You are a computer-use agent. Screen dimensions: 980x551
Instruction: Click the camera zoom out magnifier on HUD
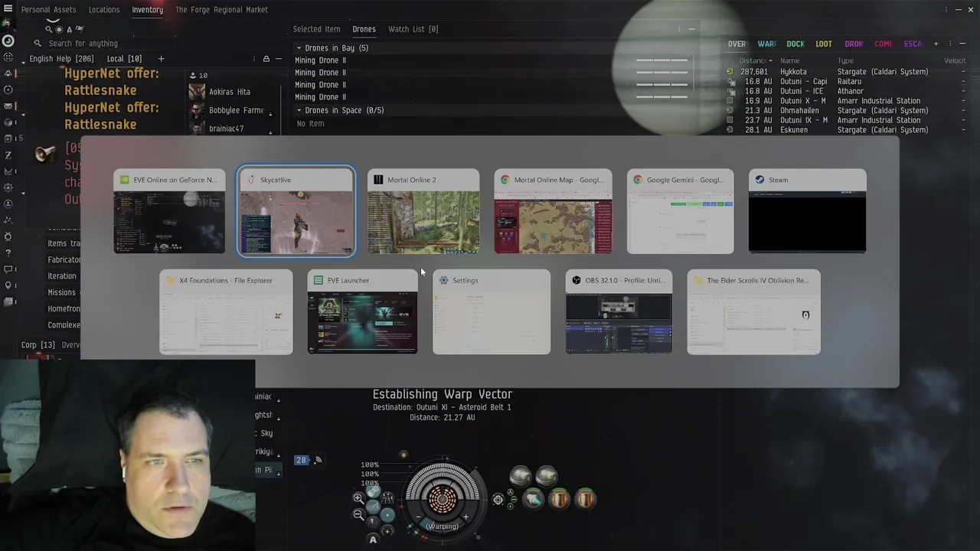pos(358,515)
